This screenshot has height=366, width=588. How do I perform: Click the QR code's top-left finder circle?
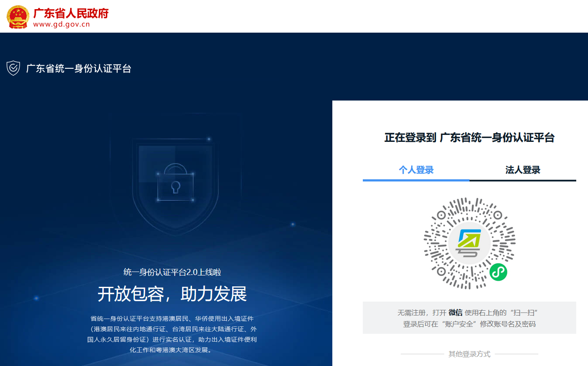[x=441, y=215]
